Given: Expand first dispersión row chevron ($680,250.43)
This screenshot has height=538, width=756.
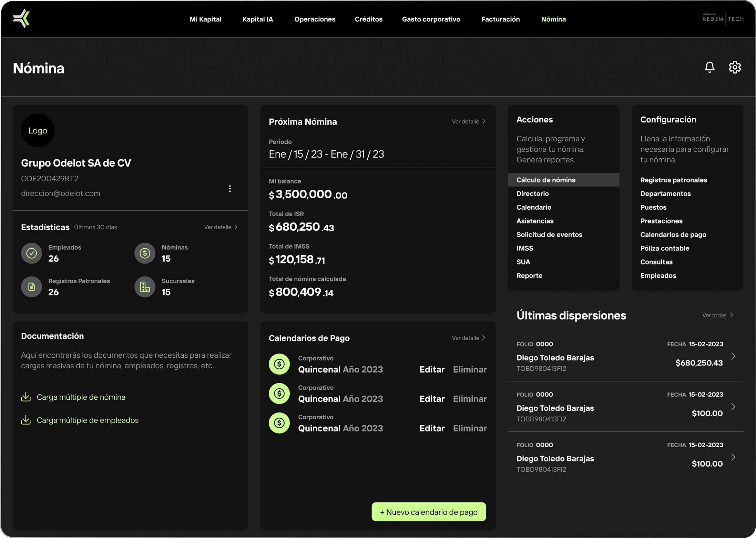Looking at the screenshot, I should point(733,356).
